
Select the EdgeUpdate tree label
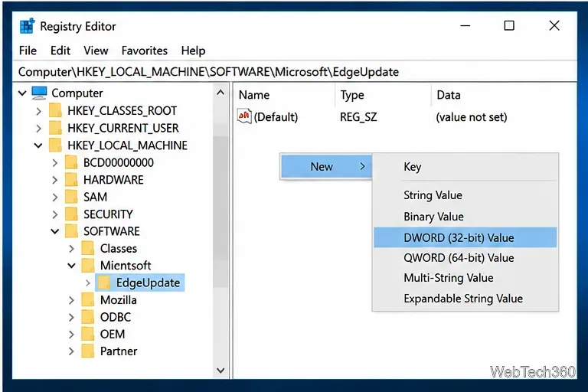(x=148, y=283)
